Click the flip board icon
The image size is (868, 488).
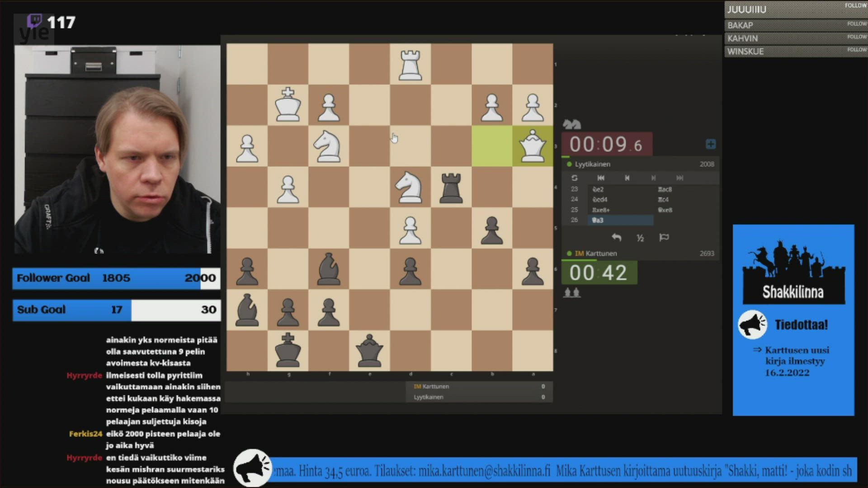(x=574, y=178)
